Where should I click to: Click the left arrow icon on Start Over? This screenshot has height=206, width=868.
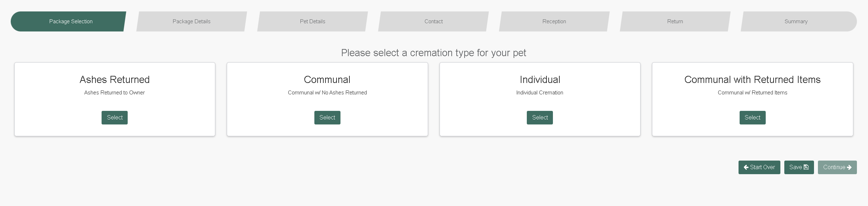tap(746, 167)
